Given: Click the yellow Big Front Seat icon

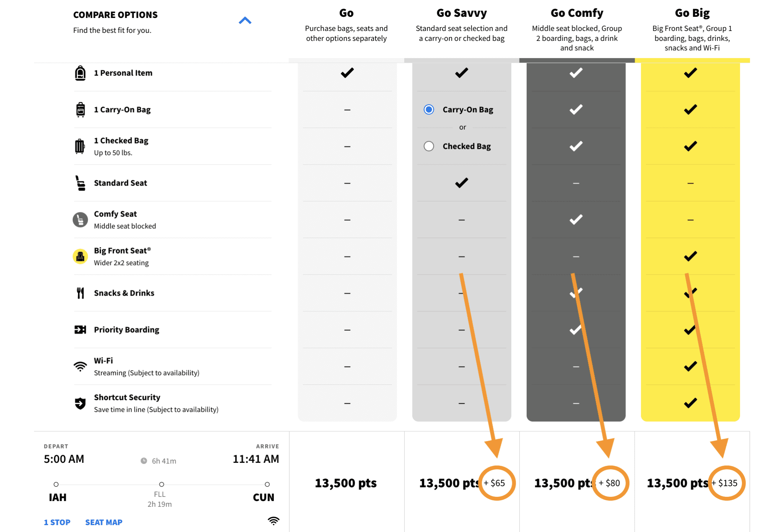Looking at the screenshot, I should click(80, 256).
